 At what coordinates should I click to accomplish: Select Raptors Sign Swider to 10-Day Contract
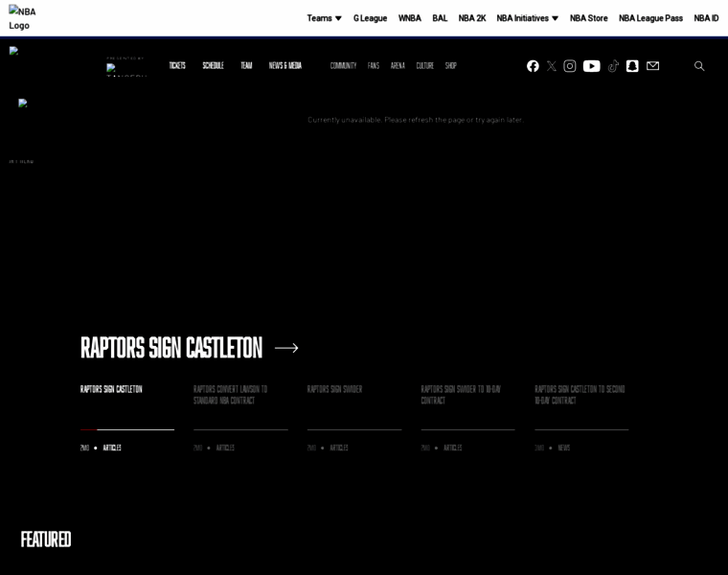461,395
